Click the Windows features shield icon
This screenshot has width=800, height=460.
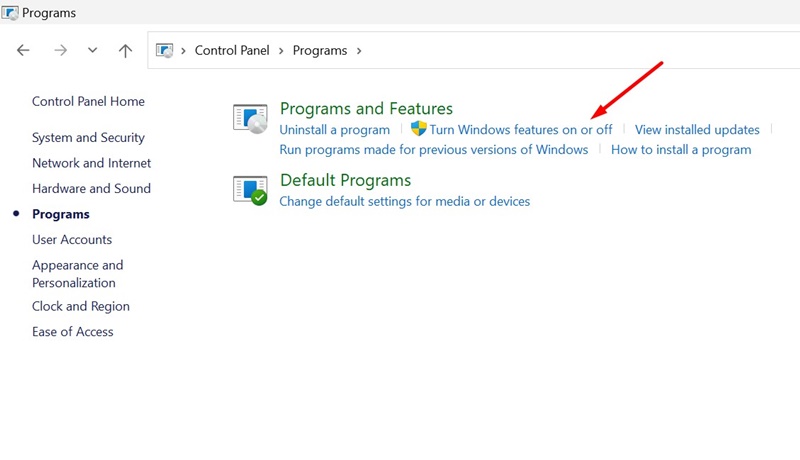419,130
